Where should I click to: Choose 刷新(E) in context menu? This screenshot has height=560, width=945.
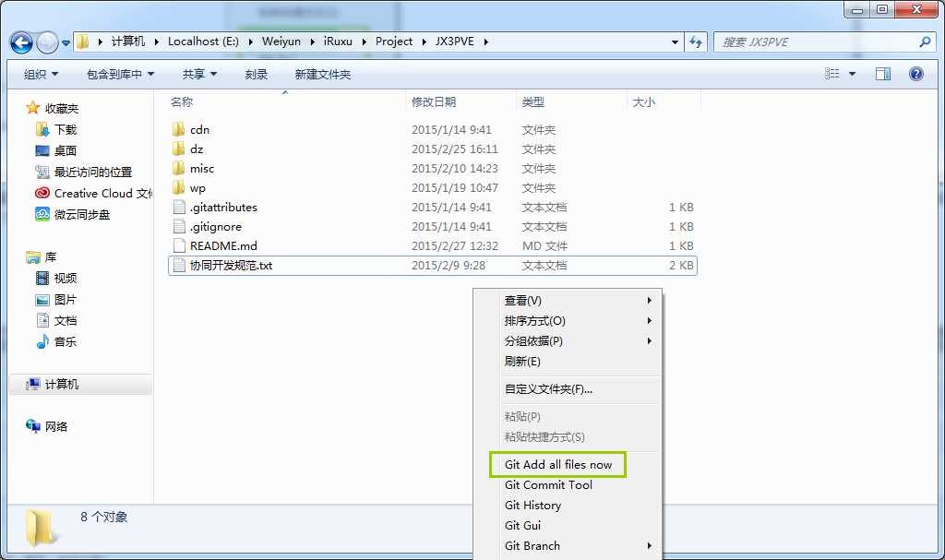578,362
